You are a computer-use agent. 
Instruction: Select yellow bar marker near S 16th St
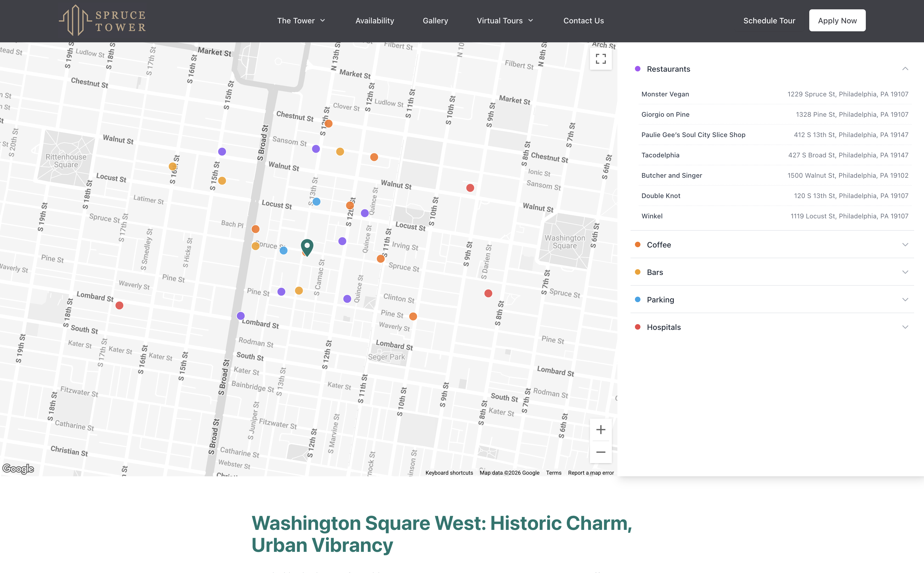pyautogui.click(x=173, y=166)
